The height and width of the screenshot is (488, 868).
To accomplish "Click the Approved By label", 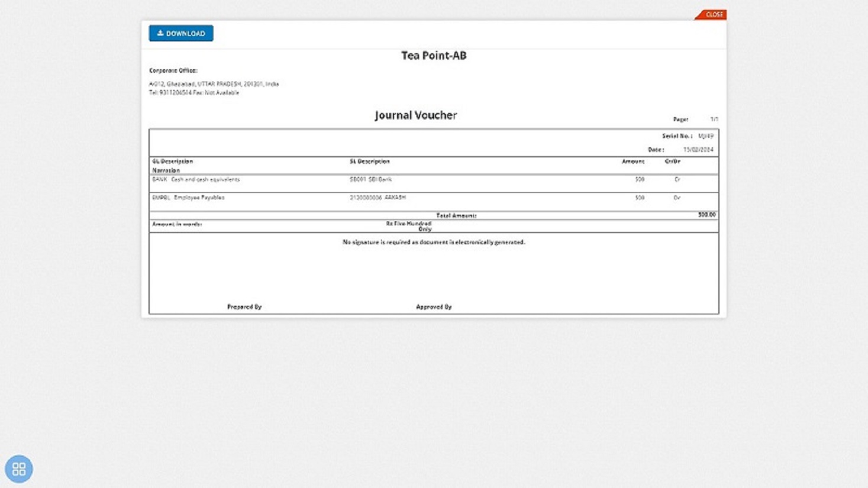I will (434, 307).
